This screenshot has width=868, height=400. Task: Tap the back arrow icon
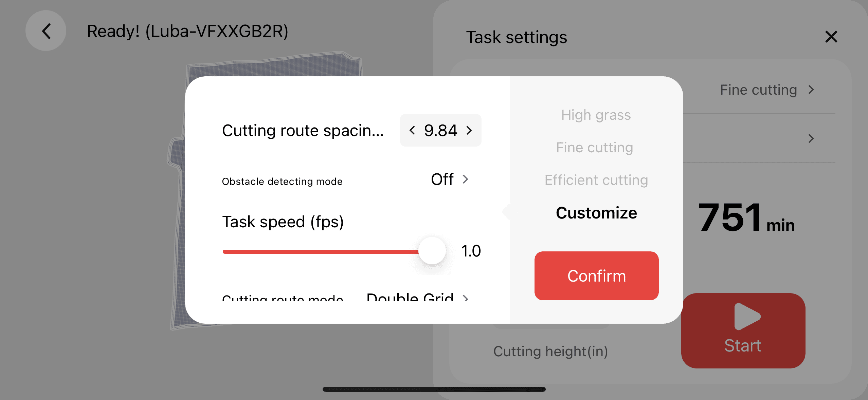(x=46, y=31)
